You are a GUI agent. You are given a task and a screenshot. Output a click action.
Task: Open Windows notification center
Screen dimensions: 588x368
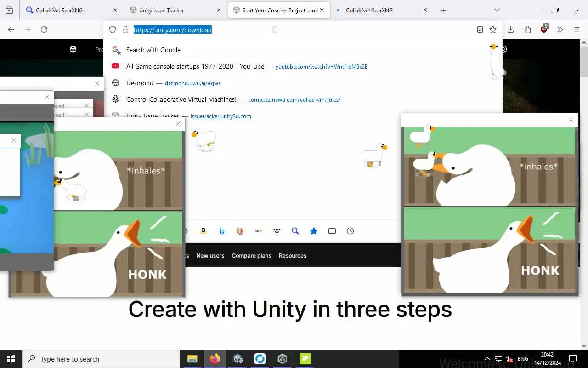(573, 359)
